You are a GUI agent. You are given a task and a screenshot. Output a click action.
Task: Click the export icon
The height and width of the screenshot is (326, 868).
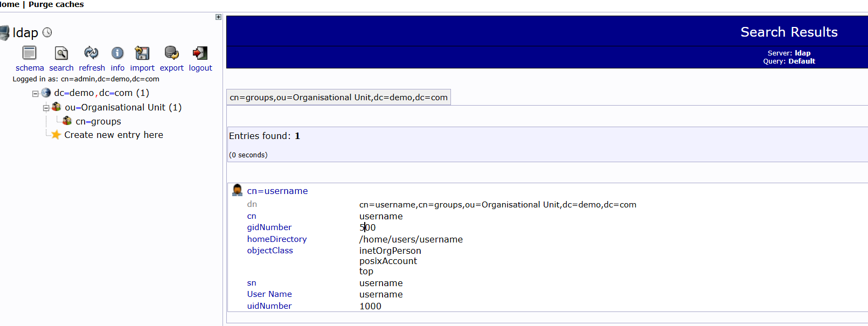click(x=171, y=53)
